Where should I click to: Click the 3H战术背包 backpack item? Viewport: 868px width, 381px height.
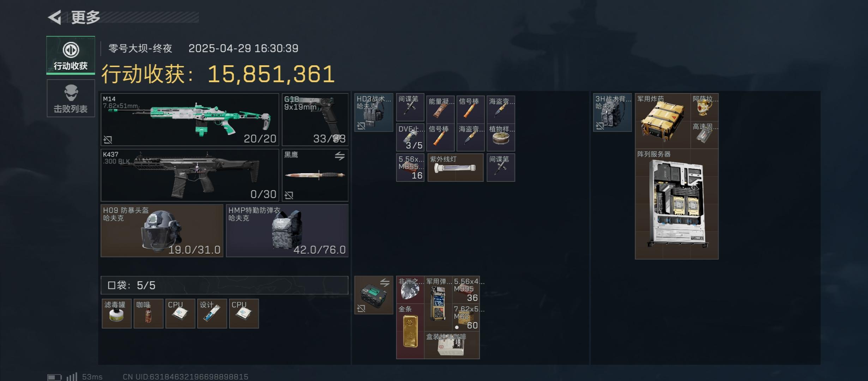pyautogui.click(x=613, y=113)
